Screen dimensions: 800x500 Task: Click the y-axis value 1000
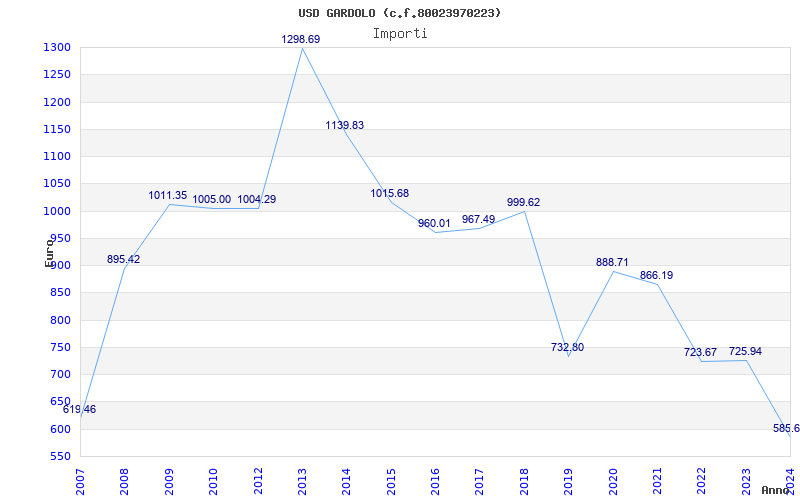tap(57, 211)
